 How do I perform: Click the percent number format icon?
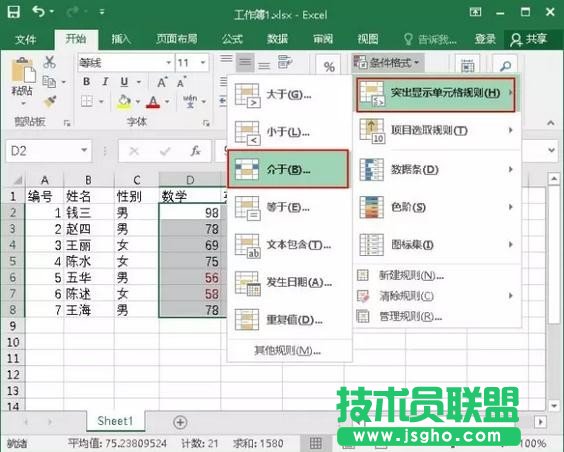[329, 67]
